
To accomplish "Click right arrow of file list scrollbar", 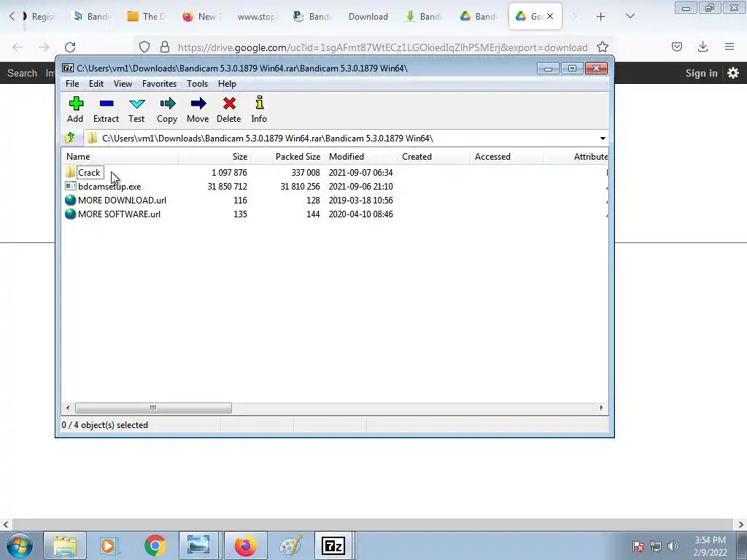I will (601, 408).
